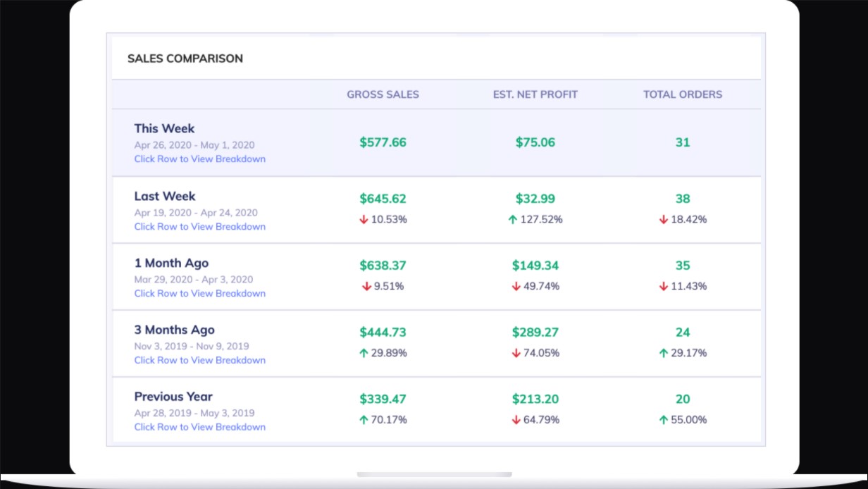Viewport: 868px width, 489px height.
Task: Click the Est. Net Profit column header
Action: tap(535, 94)
